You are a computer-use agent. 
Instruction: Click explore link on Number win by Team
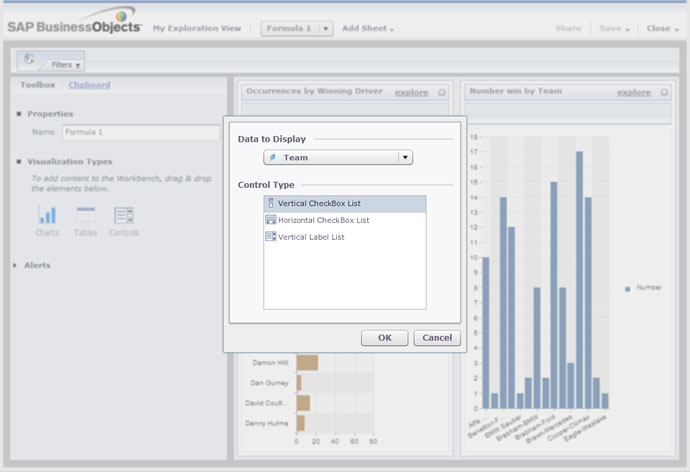point(633,92)
